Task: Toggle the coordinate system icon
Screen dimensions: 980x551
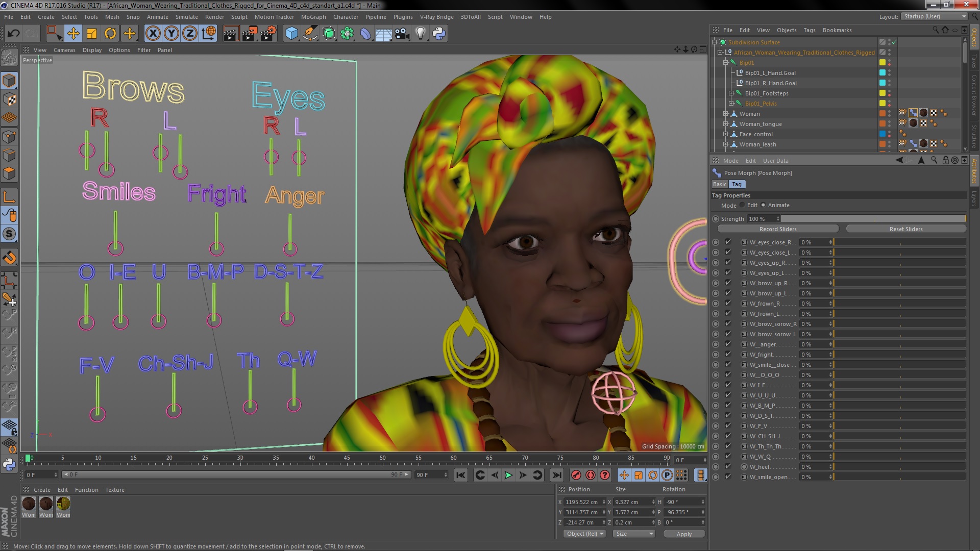Action: tap(208, 34)
